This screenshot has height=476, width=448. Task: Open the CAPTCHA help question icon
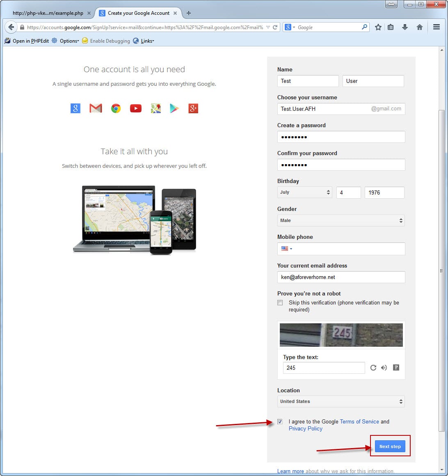(396, 368)
